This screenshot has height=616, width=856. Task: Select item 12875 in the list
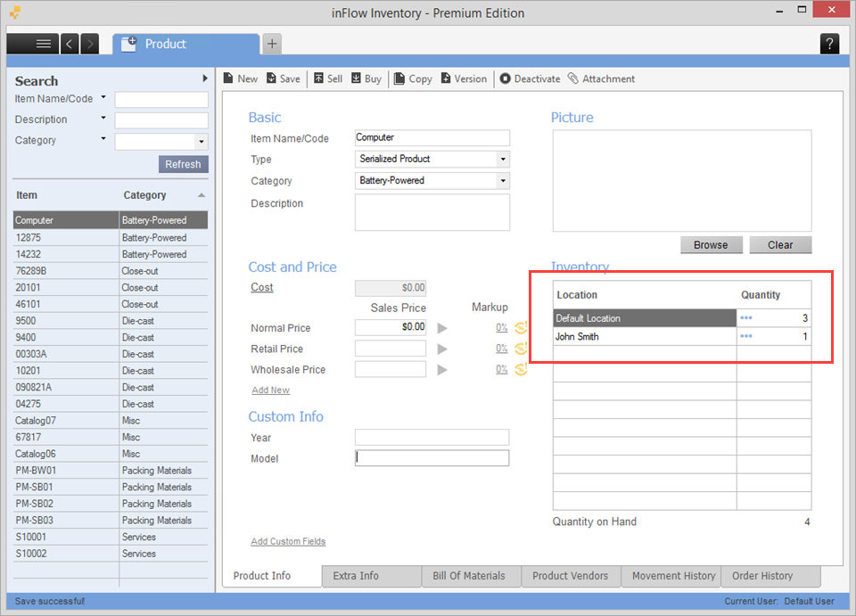(111, 237)
